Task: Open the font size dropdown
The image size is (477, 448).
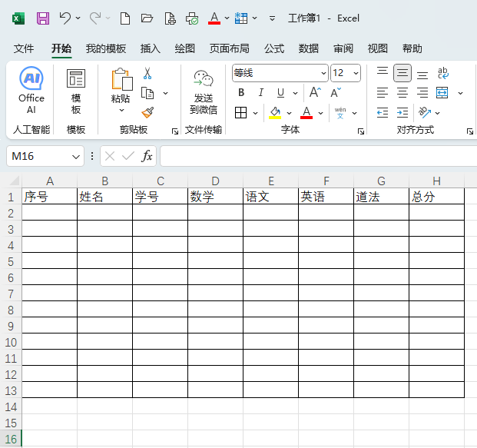Action: pyautogui.click(x=355, y=73)
